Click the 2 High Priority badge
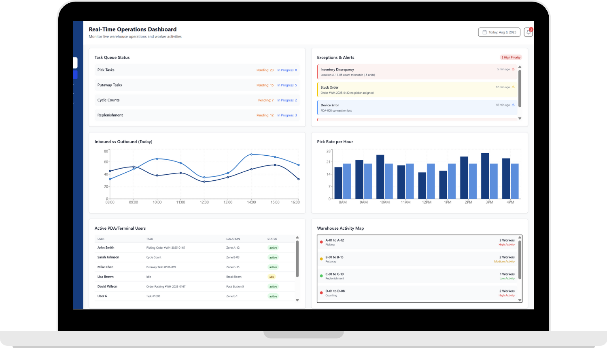This screenshot has width=607, height=364. (x=511, y=57)
